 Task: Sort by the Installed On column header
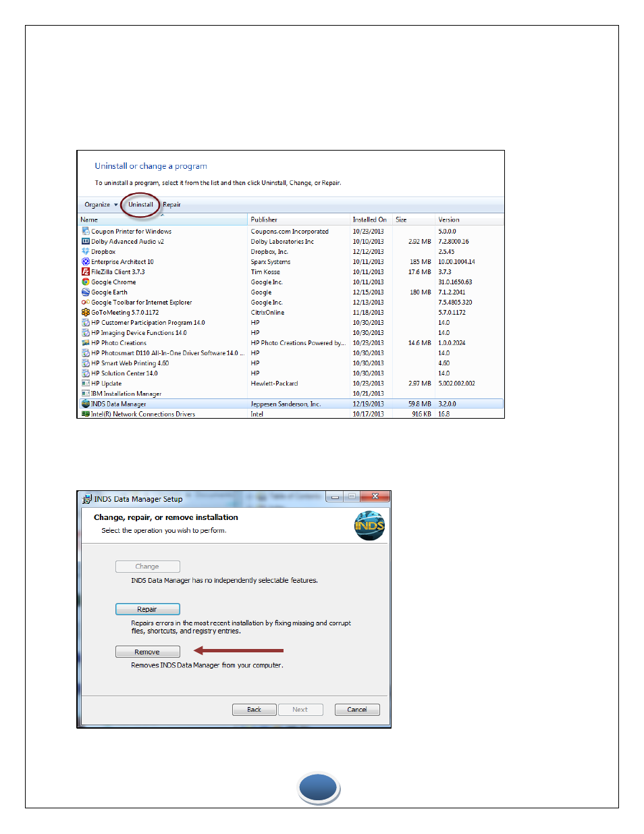tap(371, 219)
